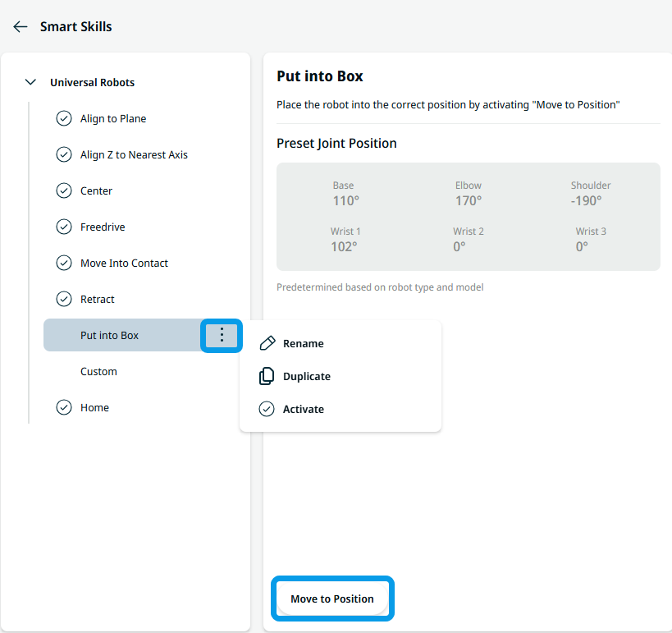Click the Move Into Contact checkmark icon
672x633 pixels.
point(64,263)
